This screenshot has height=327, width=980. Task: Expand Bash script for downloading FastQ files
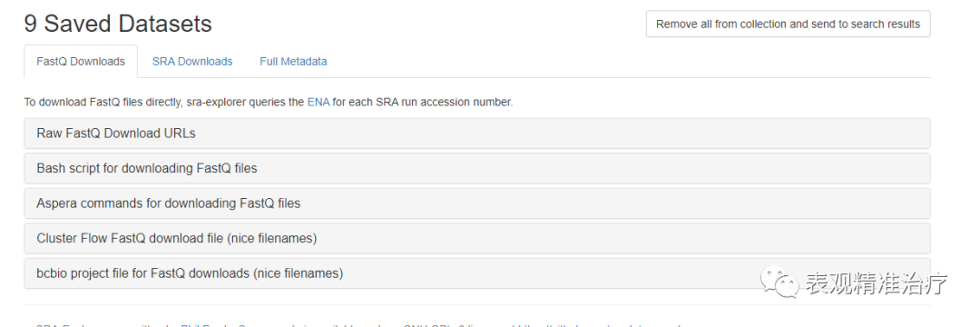tap(477, 168)
